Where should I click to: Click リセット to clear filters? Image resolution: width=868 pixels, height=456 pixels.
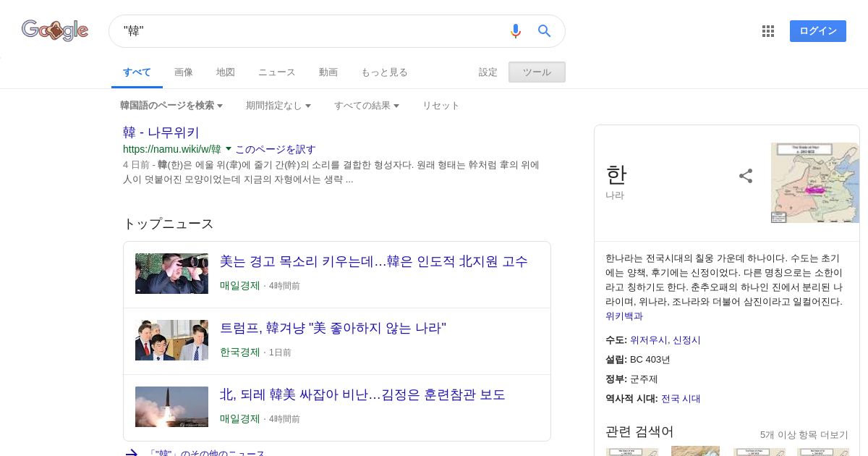[x=441, y=106]
